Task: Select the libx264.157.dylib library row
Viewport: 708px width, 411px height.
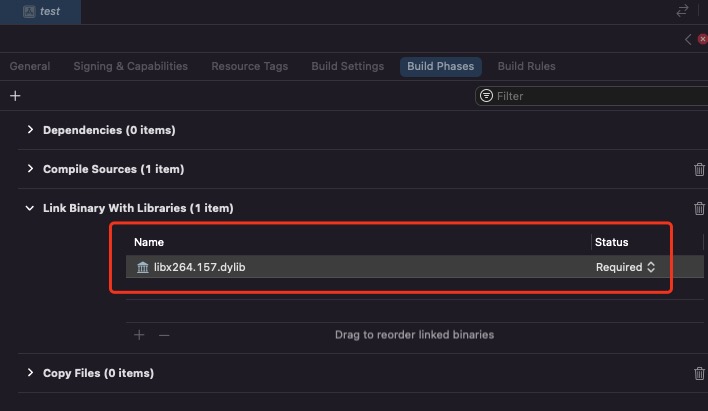Action: point(300,267)
